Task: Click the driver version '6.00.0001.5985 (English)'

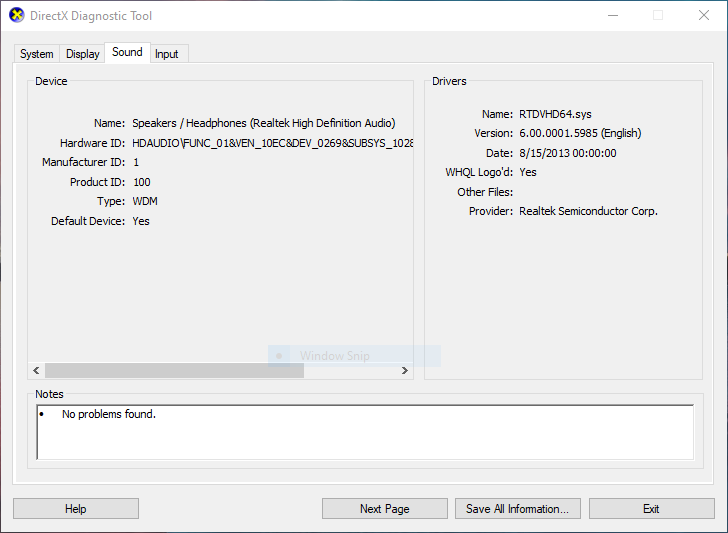Action: 580,133
